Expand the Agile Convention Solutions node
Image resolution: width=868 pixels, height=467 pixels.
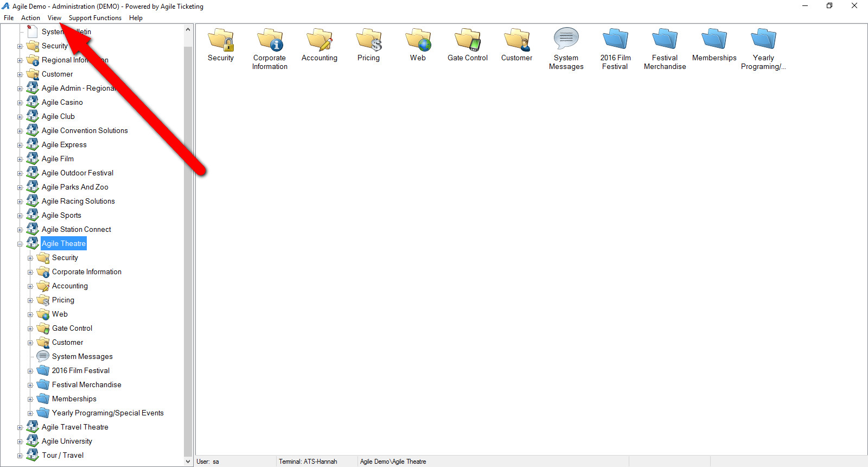click(20, 131)
